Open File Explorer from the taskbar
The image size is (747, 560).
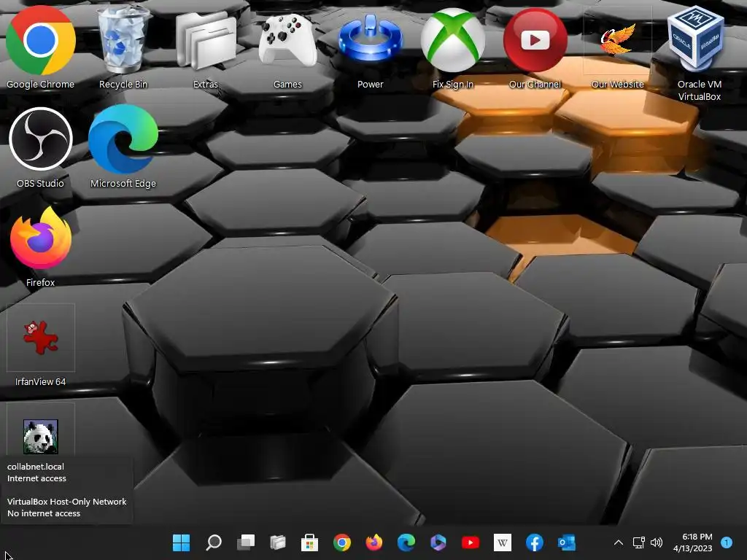(278, 542)
